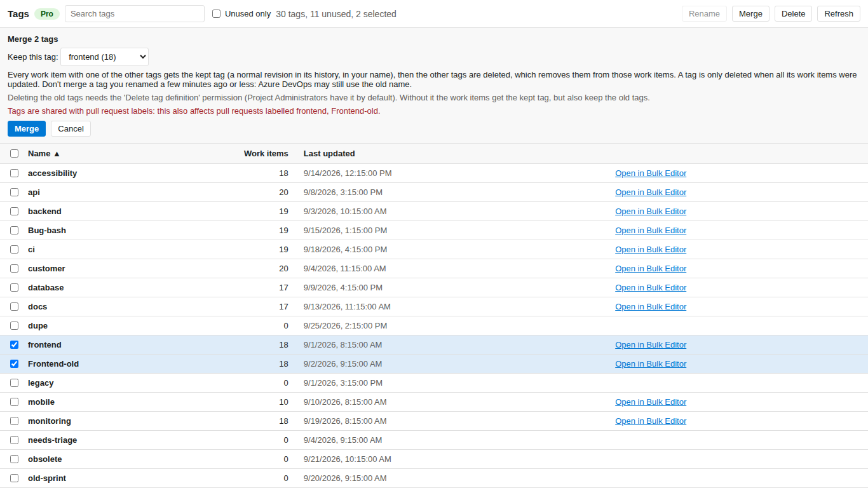The width and height of the screenshot is (868, 488).
Task: Select the accessibility tag checkbox
Action: click(x=15, y=173)
